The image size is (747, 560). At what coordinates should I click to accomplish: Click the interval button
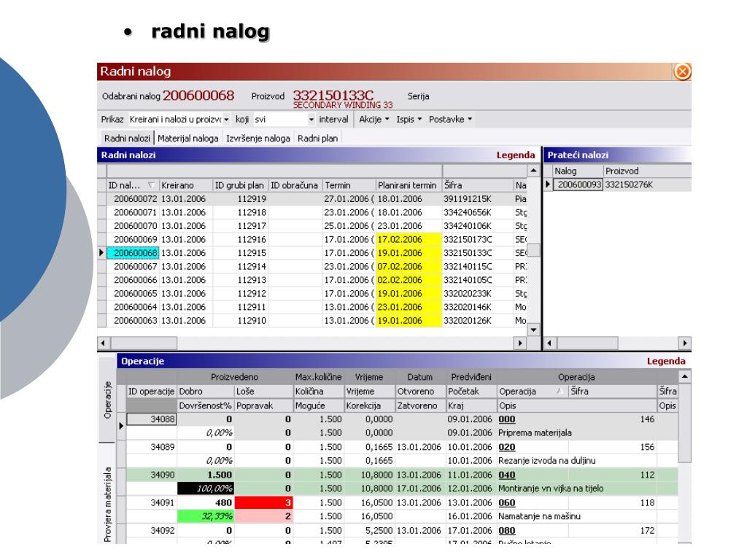333,119
